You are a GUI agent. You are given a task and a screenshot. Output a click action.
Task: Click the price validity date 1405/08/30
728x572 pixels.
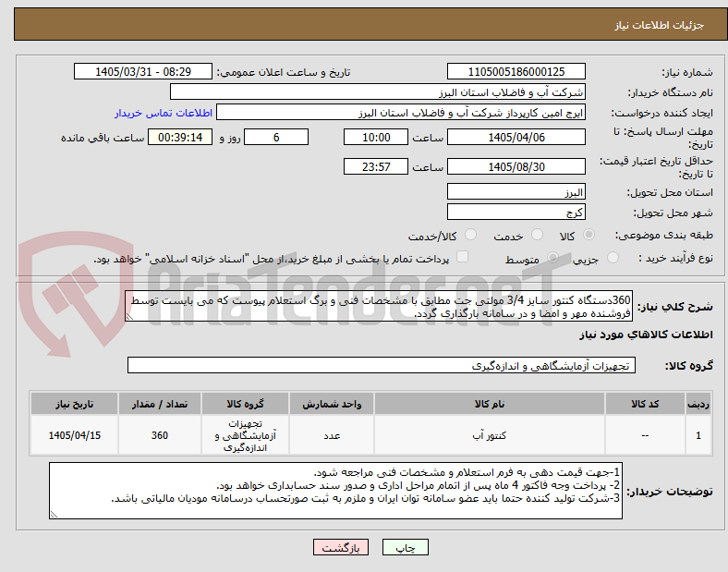coord(516,166)
